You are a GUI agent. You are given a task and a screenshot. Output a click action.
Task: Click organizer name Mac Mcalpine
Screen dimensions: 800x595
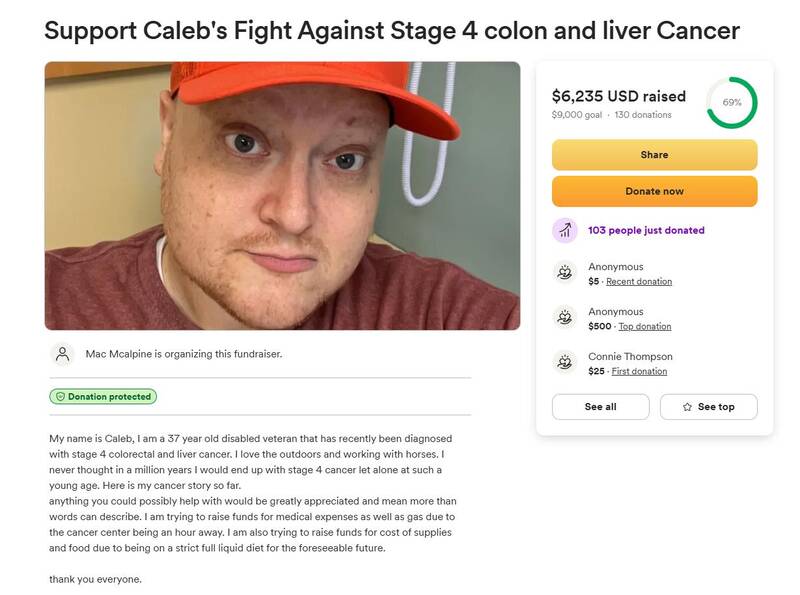point(120,352)
